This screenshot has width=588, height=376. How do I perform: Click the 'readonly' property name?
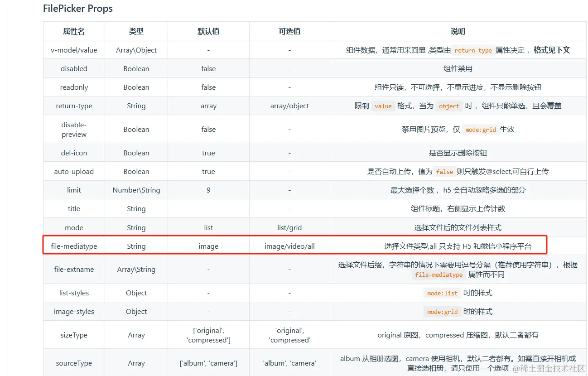tap(74, 87)
